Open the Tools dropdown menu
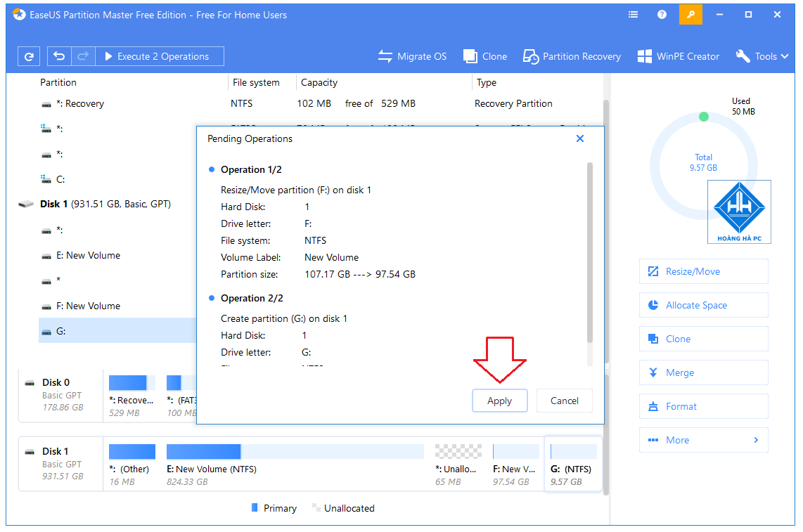Viewport: 803px width, 532px height. 762,56
